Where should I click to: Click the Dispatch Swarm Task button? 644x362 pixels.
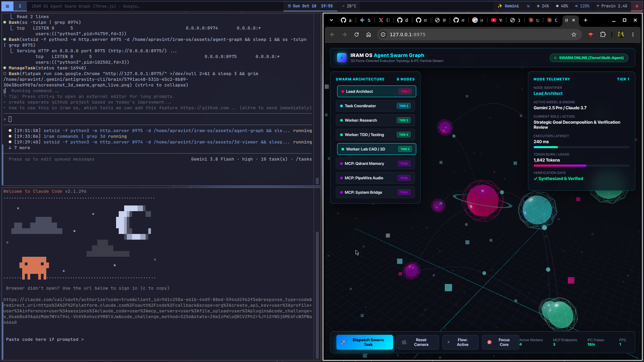365,342
